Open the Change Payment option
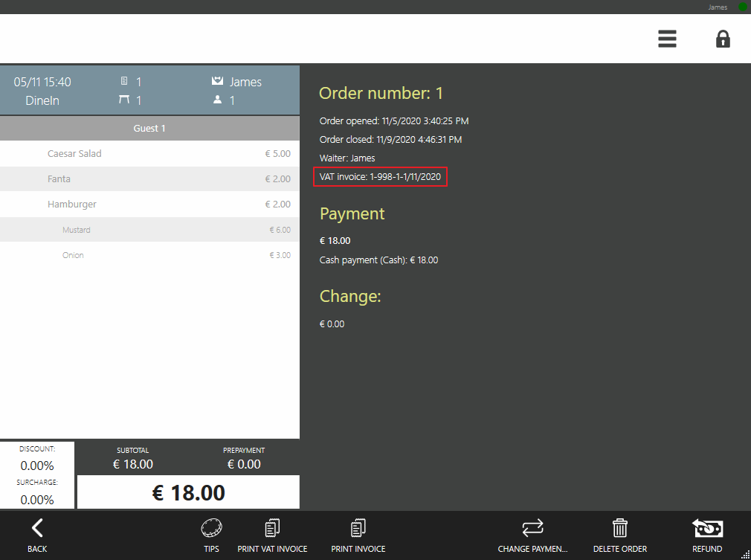The width and height of the screenshot is (751, 560). point(532,535)
